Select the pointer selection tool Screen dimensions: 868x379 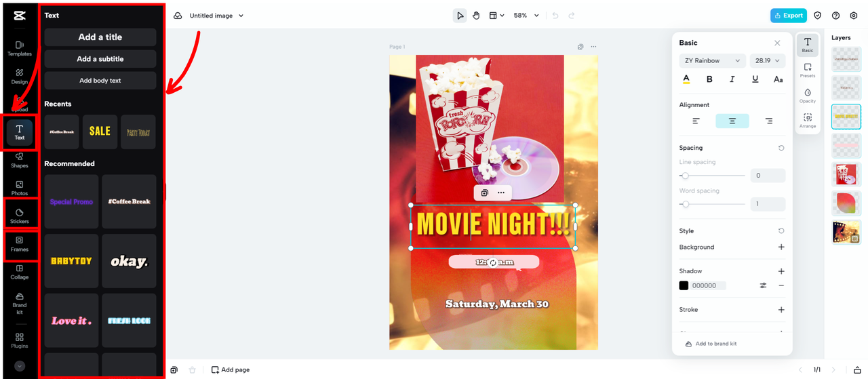[460, 16]
